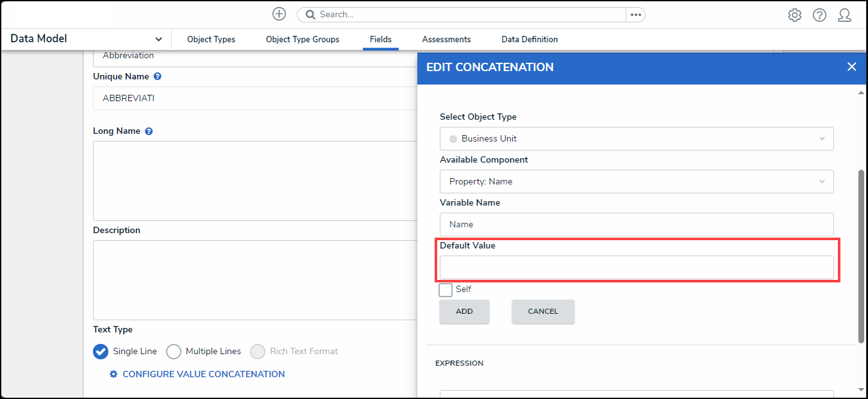Open the settings gear icon
This screenshot has width=868, height=399.
click(x=794, y=15)
